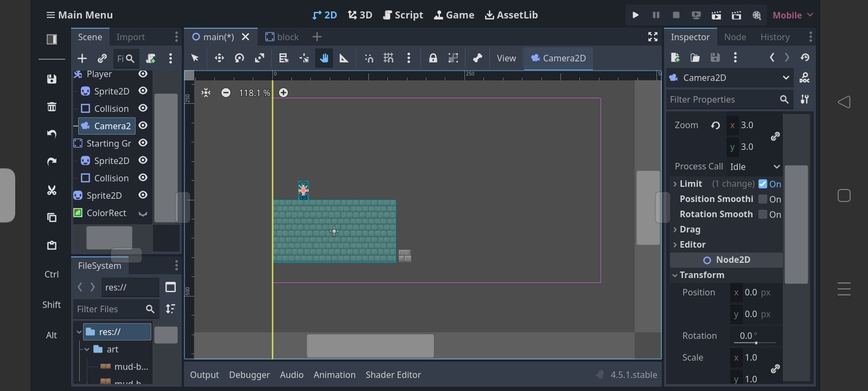Image resolution: width=868 pixels, height=391 pixels.
Task: Enable the Position Smoothing checkbox
Action: coord(763,199)
